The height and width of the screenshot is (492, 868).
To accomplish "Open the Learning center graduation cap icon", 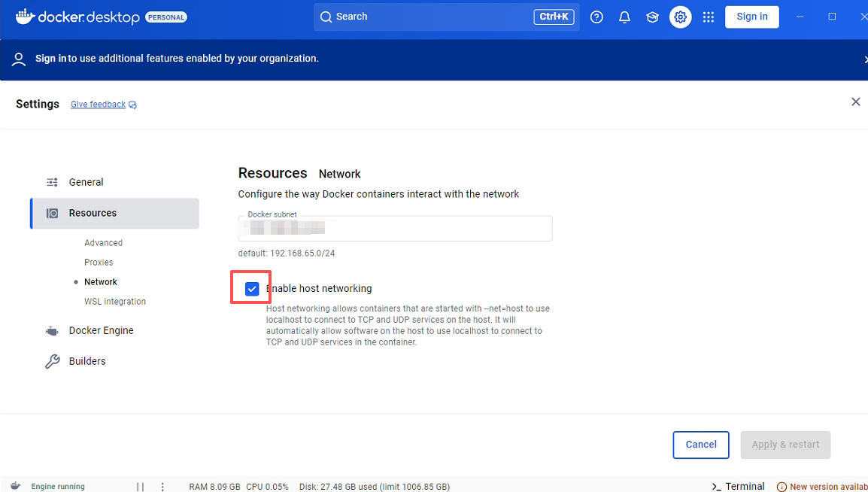I will click(x=652, y=17).
